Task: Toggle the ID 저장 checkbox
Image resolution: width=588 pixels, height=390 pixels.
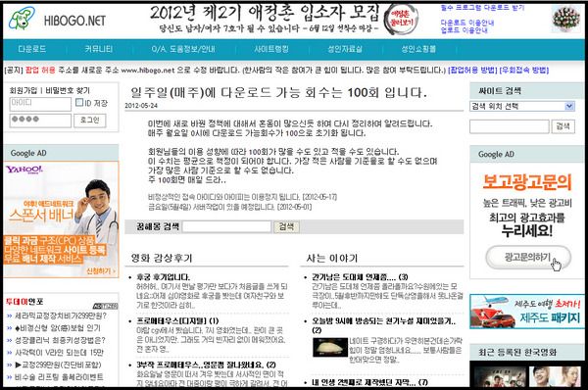Action: [x=79, y=102]
